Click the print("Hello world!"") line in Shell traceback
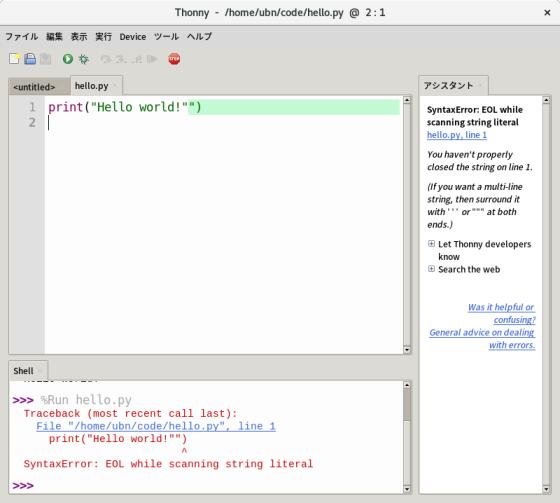Viewport: 560px width, 503px height. click(118, 439)
